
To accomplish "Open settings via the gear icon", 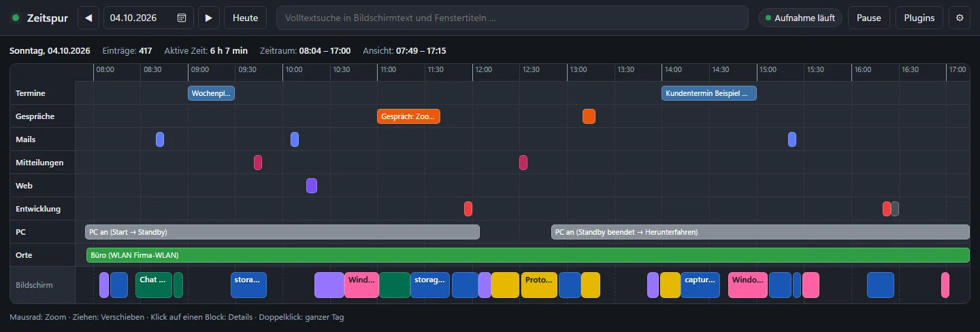I will coord(960,18).
